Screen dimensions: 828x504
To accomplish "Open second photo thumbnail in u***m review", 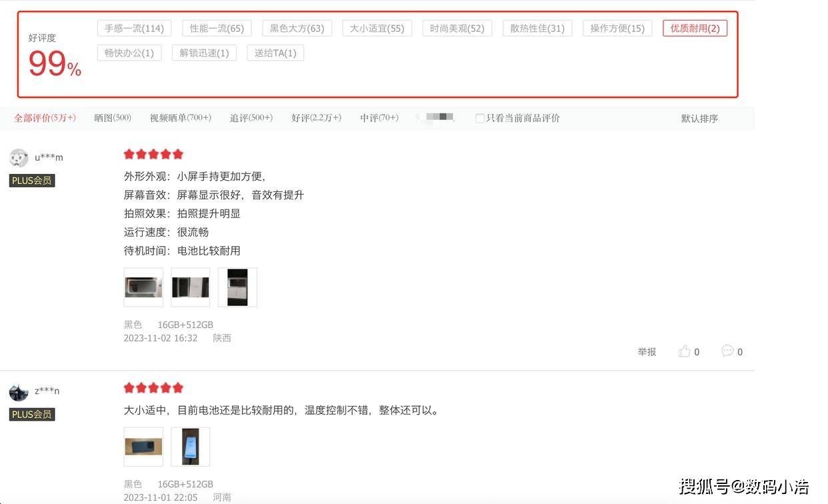I will (x=191, y=287).
